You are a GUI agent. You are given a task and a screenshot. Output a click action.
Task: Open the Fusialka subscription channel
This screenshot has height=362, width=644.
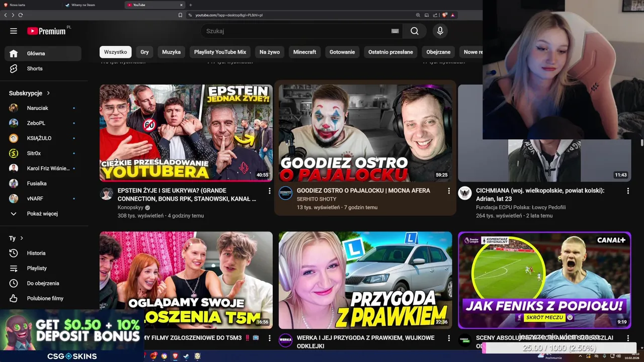pos(43,184)
